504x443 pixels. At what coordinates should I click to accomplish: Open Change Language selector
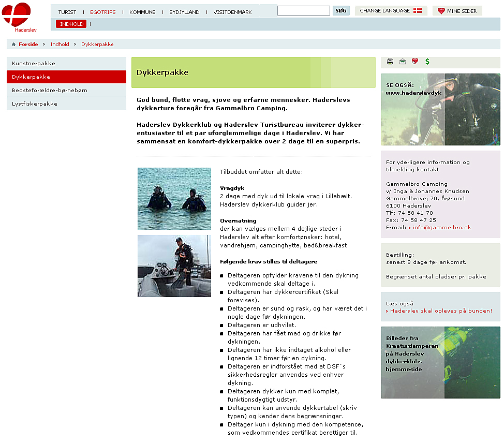(x=391, y=10)
